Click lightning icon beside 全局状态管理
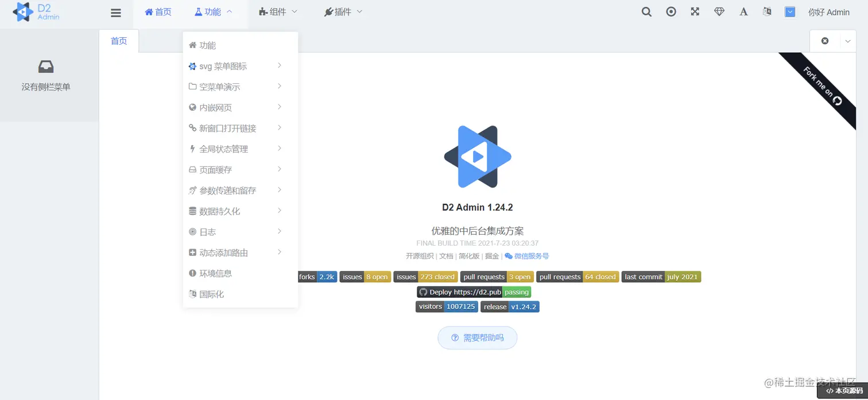 193,149
